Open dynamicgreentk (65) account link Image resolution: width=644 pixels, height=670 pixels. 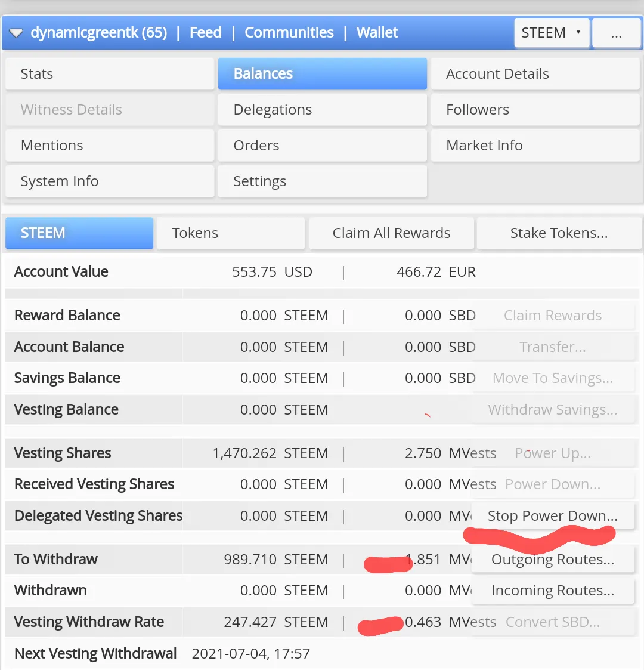(98, 32)
